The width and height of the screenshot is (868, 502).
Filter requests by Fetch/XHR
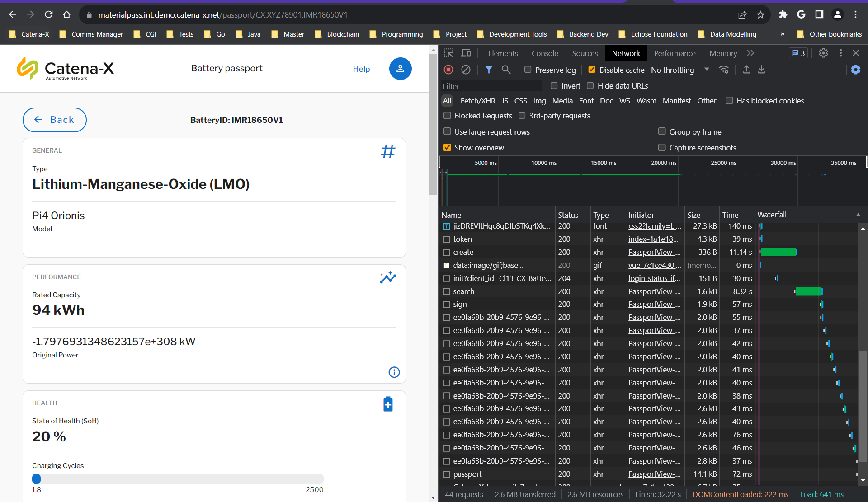[x=477, y=100]
